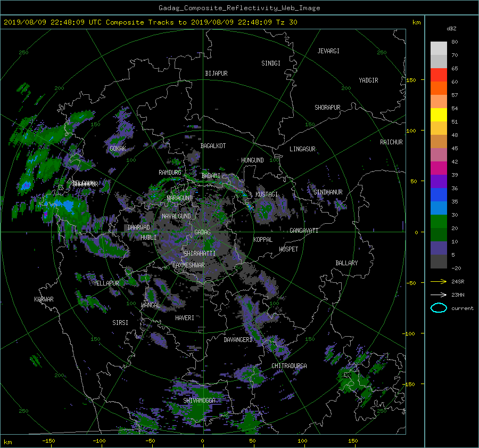Click the GANGAVATI city label
479x448 pixels.
tap(304, 231)
